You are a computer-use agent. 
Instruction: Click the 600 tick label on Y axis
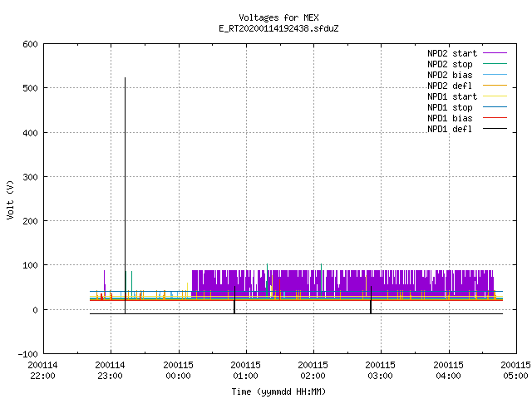coord(30,44)
